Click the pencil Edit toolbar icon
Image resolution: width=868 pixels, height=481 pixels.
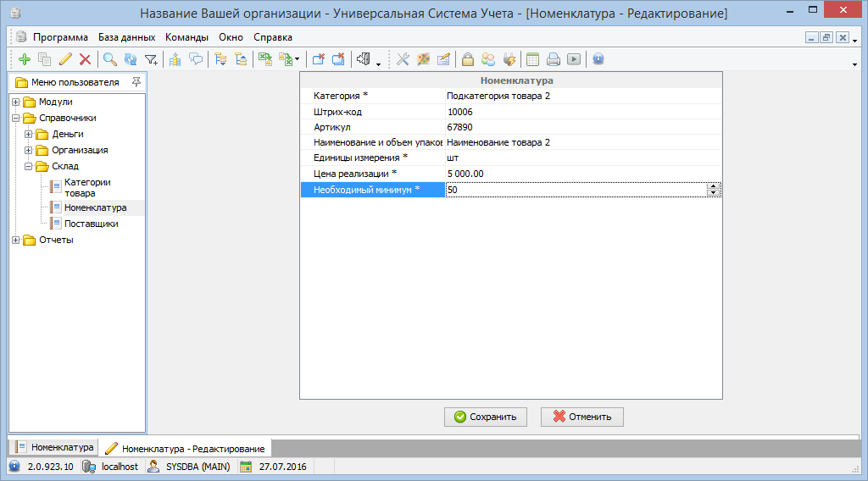65,59
